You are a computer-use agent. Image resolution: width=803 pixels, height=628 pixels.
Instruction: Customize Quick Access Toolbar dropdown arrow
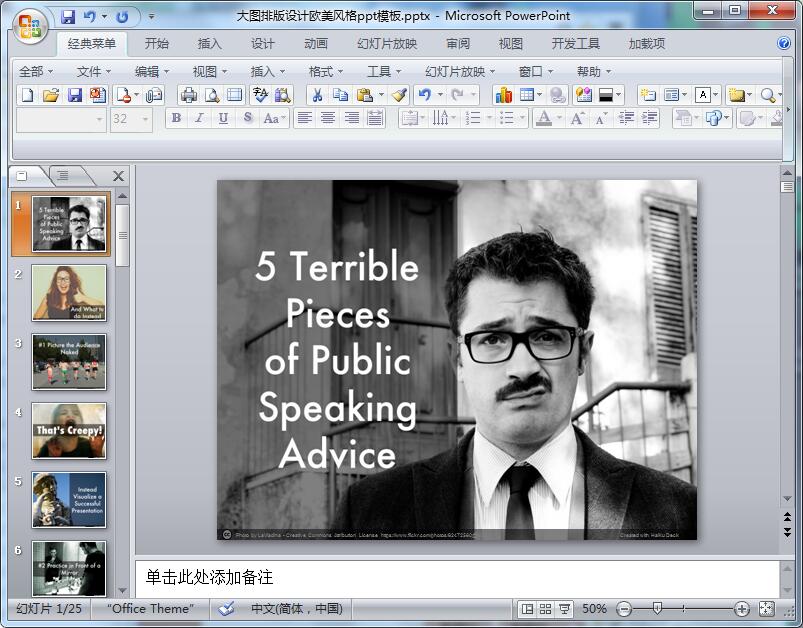pyautogui.click(x=152, y=16)
